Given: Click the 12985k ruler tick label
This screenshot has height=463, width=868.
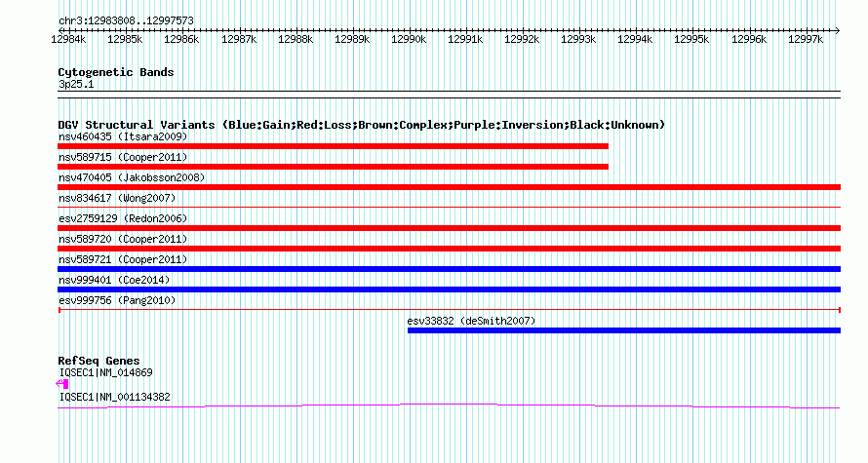Looking at the screenshot, I should [x=125, y=39].
